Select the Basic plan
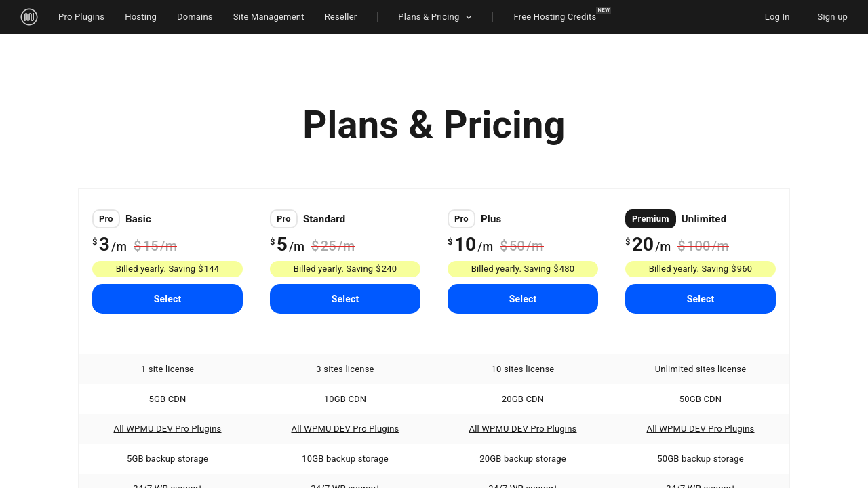The height and width of the screenshot is (488, 868). [x=167, y=299]
